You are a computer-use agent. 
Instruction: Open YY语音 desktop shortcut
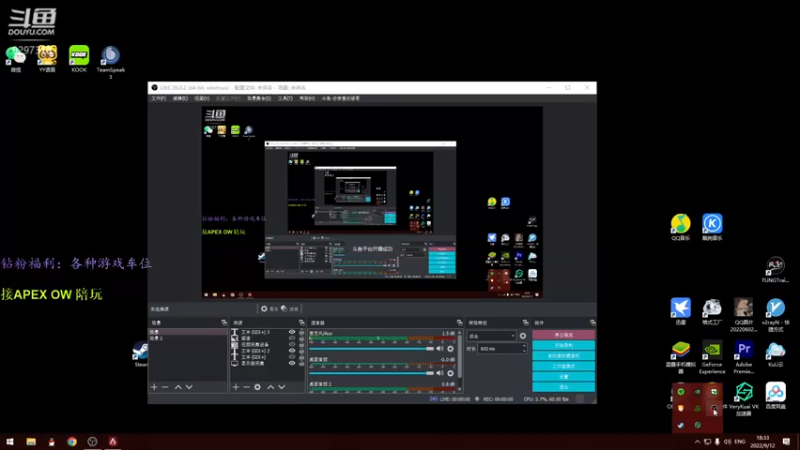click(47, 59)
